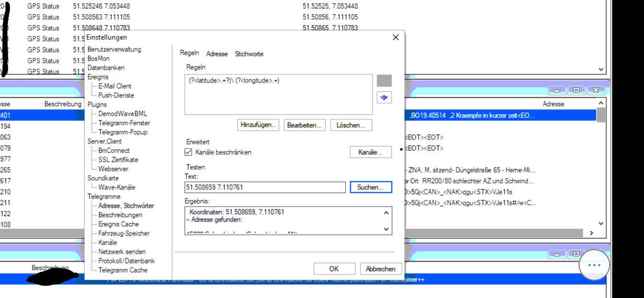
Task: Maximize the telegram list sub-window
Action: point(576,90)
